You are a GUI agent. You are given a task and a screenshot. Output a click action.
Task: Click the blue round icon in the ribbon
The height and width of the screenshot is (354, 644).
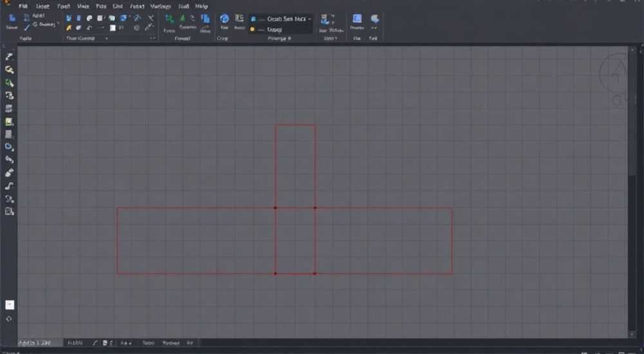(x=224, y=19)
